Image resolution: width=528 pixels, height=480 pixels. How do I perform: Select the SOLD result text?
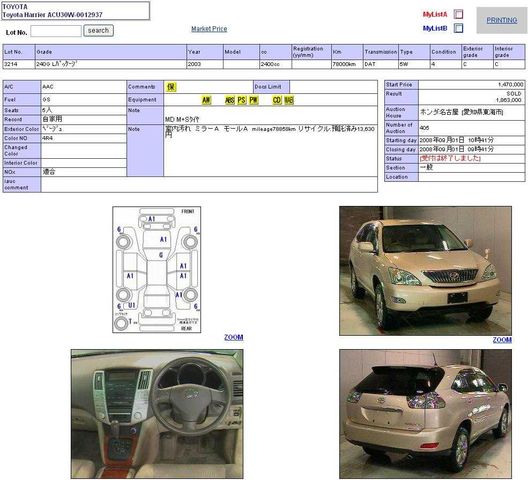coord(514,93)
